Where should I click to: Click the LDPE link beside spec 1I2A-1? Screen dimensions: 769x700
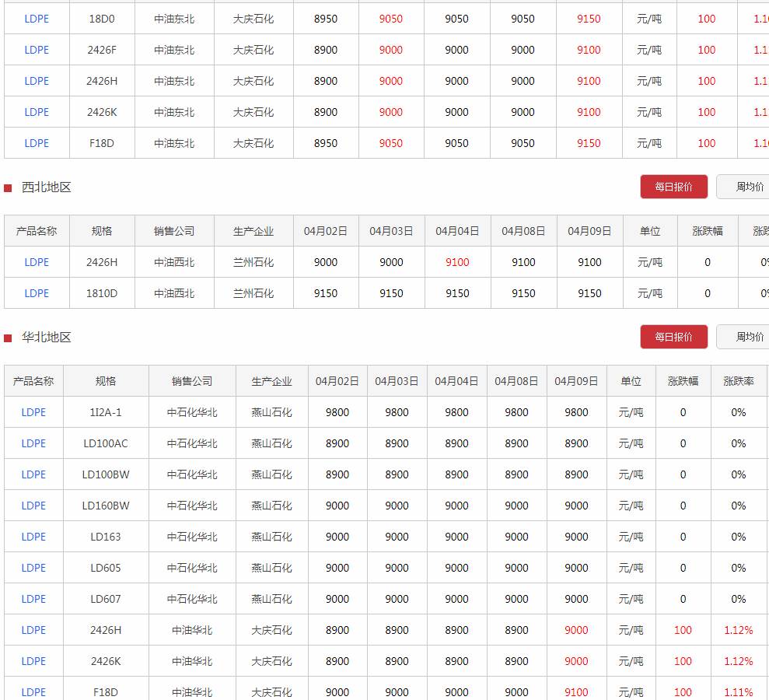pos(33,412)
